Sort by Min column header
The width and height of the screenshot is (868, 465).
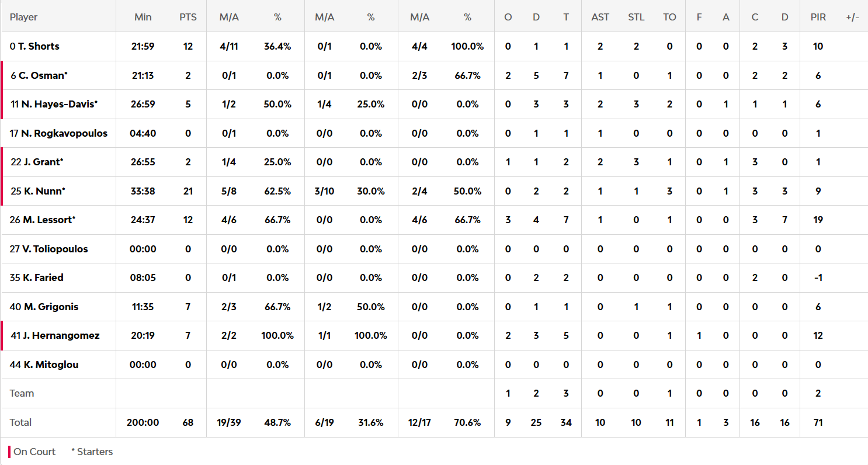click(143, 17)
